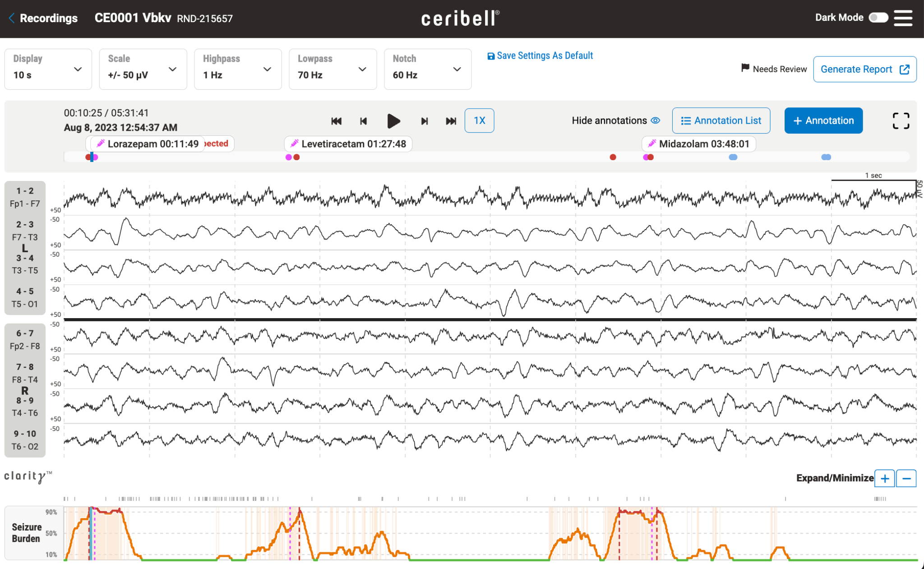Skip to recording end
The width and height of the screenshot is (924, 569).
(x=451, y=121)
